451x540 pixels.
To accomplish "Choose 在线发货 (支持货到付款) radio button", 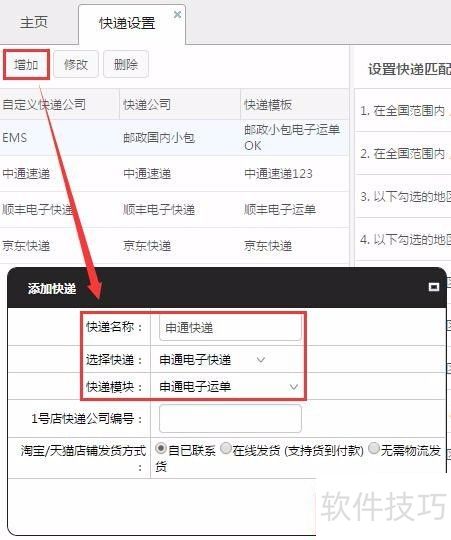I will pyautogui.click(x=226, y=448).
